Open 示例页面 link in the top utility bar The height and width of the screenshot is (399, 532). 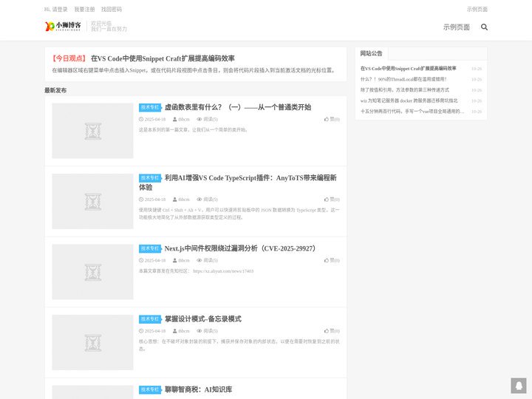[x=477, y=9]
